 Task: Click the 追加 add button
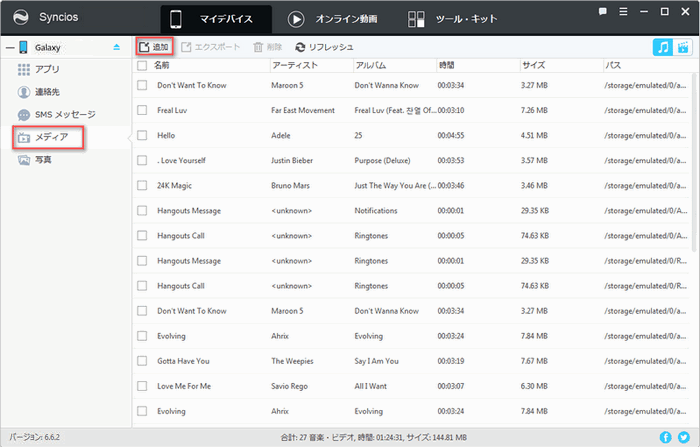point(154,47)
